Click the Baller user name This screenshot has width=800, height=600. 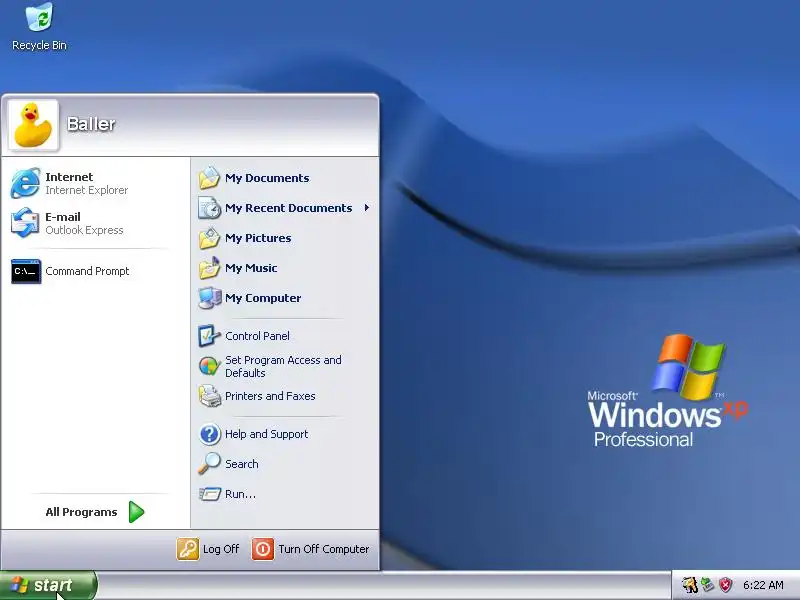tap(91, 124)
